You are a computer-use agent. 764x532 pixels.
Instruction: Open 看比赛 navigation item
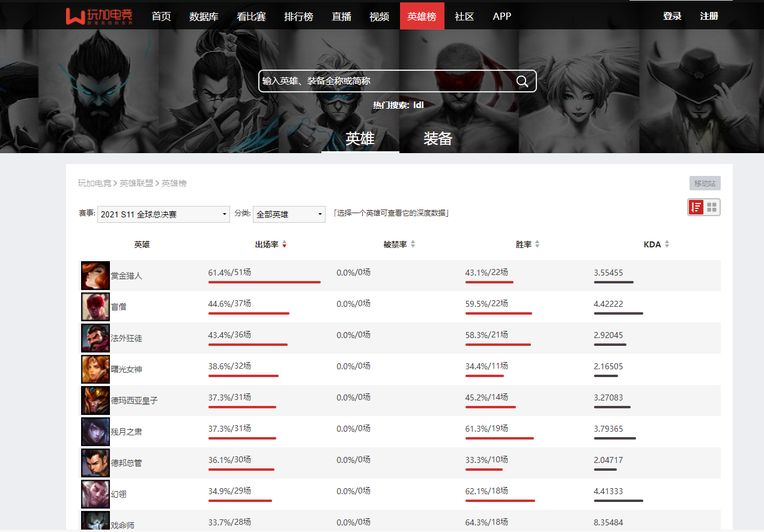251,16
